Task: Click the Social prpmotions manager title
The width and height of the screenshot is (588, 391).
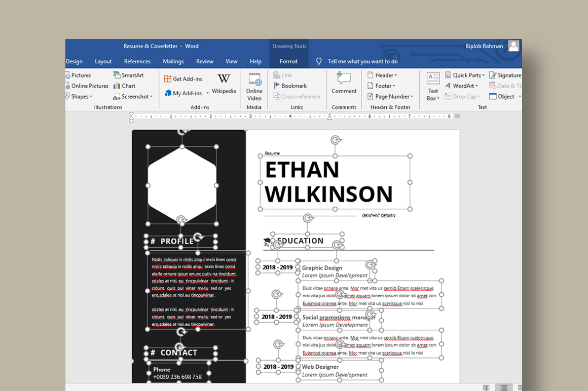Action: coord(339,317)
